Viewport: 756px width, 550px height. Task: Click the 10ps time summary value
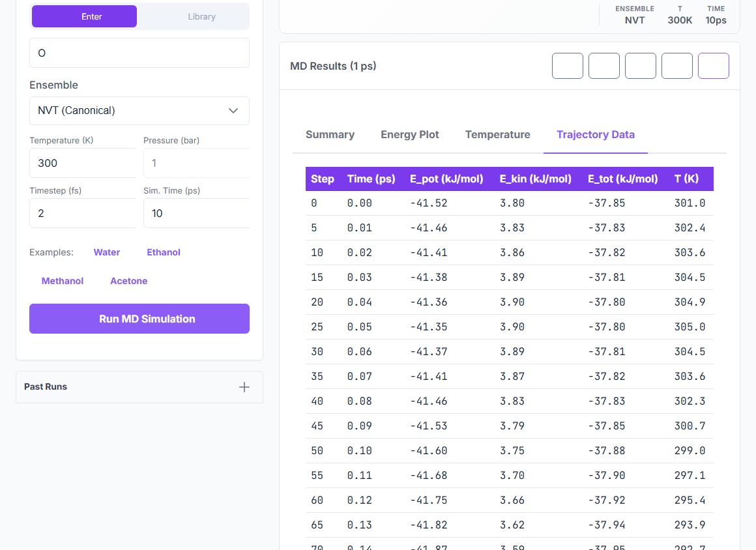[716, 20]
